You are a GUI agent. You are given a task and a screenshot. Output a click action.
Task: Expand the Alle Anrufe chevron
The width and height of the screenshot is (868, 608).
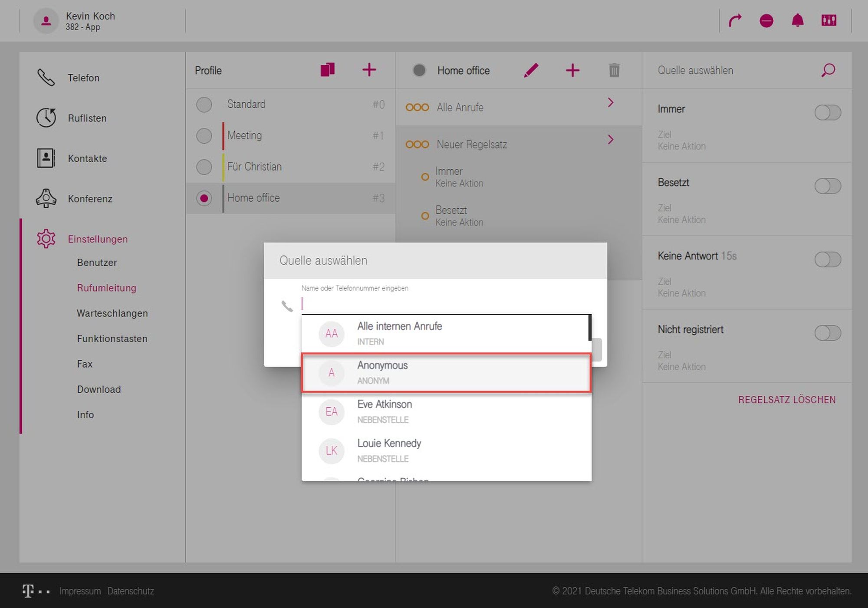[610, 103]
